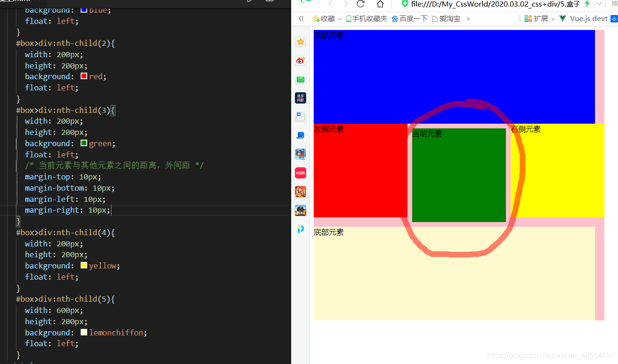Click the 'background: lemonchiffon;' code line
Image resolution: width=618 pixels, height=364 pixels.
[86, 333]
